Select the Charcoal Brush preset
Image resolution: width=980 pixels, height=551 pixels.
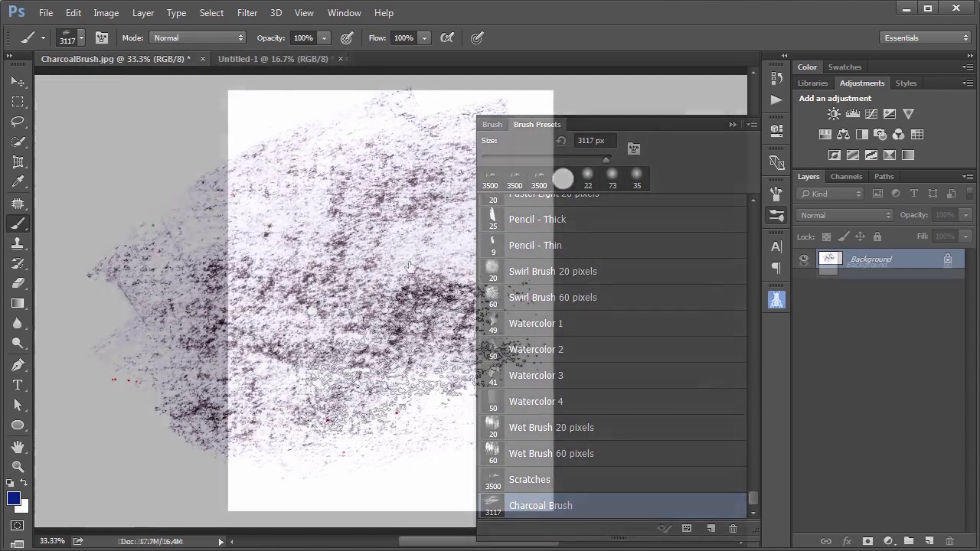(612, 505)
